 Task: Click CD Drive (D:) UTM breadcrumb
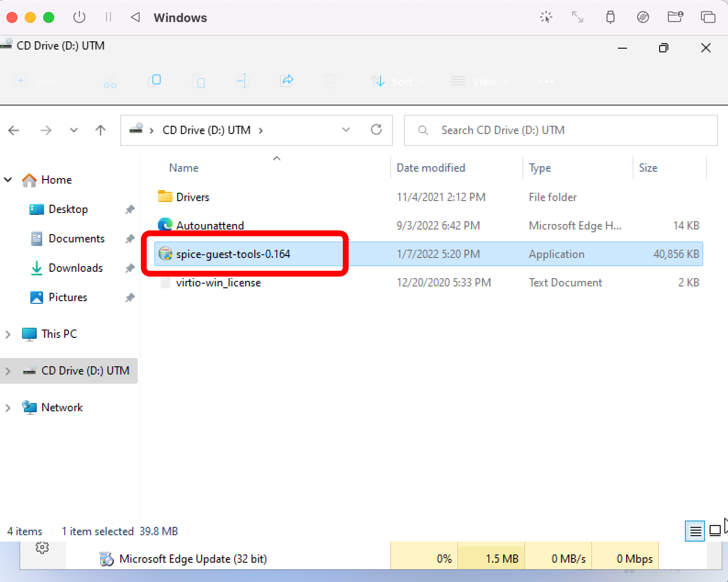point(207,130)
